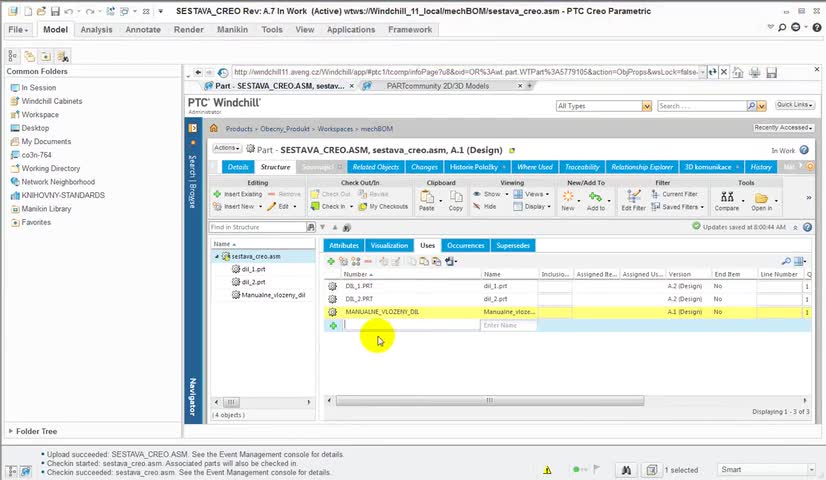Click the Paste icon in Clipboard group
Screen dimensions: 826x480
[x=427, y=200]
